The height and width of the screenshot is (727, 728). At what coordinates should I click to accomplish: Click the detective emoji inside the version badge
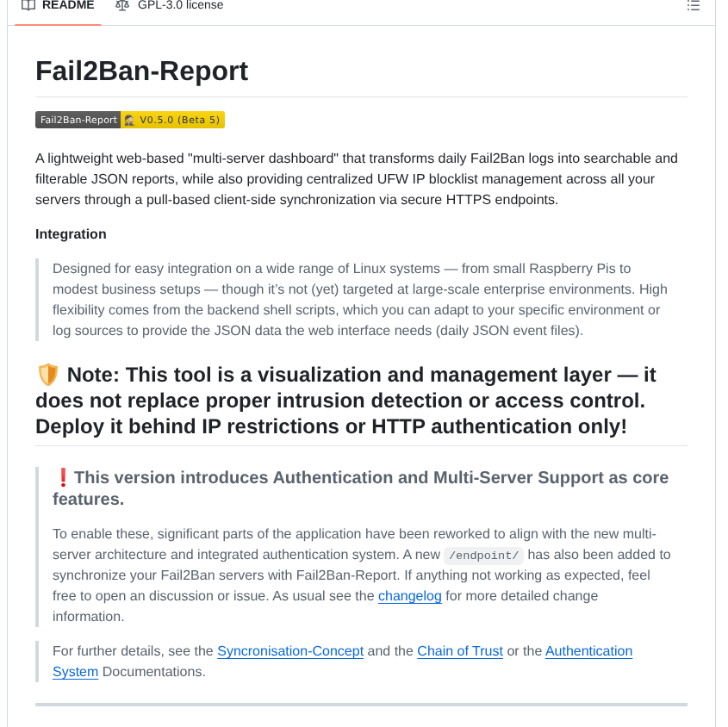[131, 120]
